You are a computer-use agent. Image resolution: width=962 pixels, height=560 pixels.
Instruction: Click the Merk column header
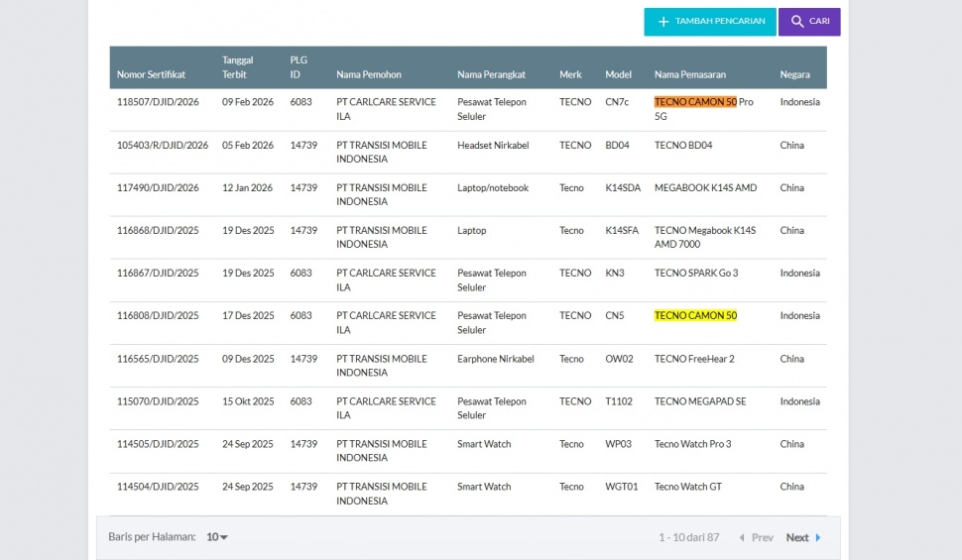pos(569,74)
